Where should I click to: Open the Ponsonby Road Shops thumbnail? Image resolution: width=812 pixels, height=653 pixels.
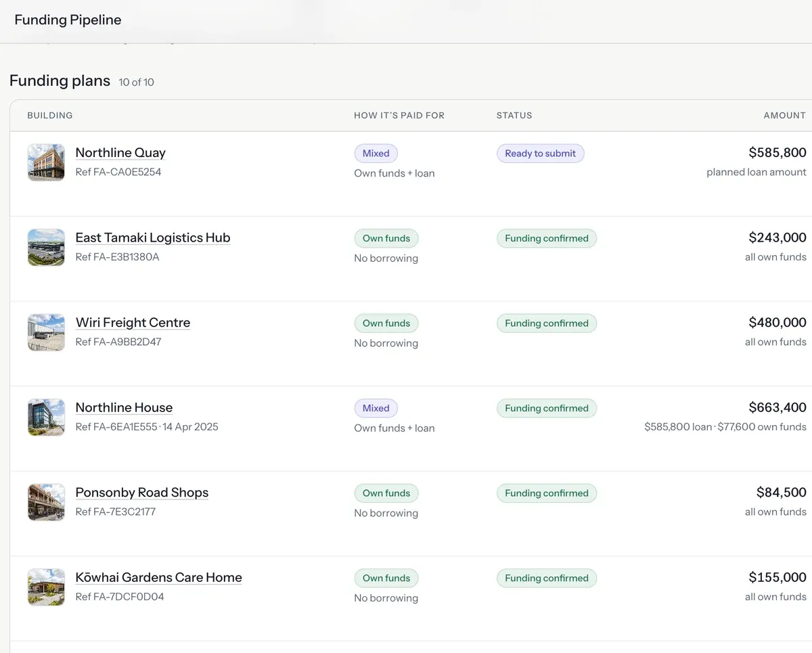coord(46,502)
